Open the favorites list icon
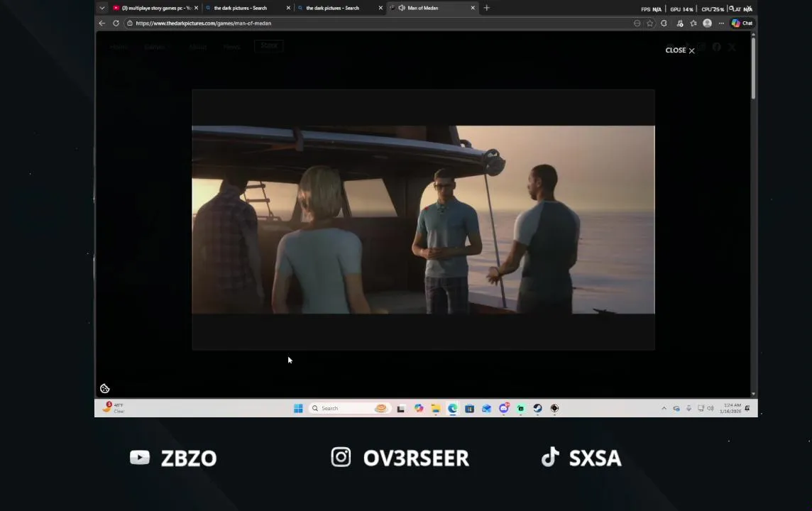812x511 pixels. [693, 23]
